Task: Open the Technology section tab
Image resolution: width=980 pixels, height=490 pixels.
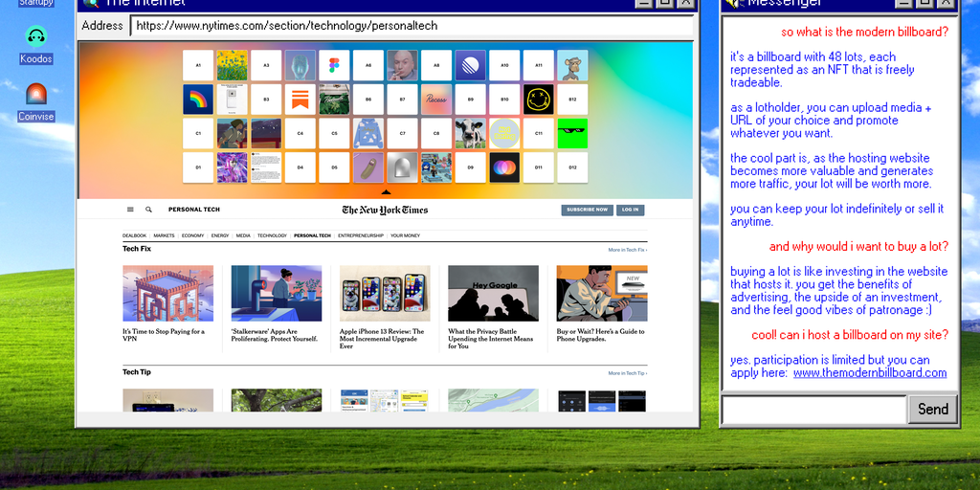Action: pos(272,235)
